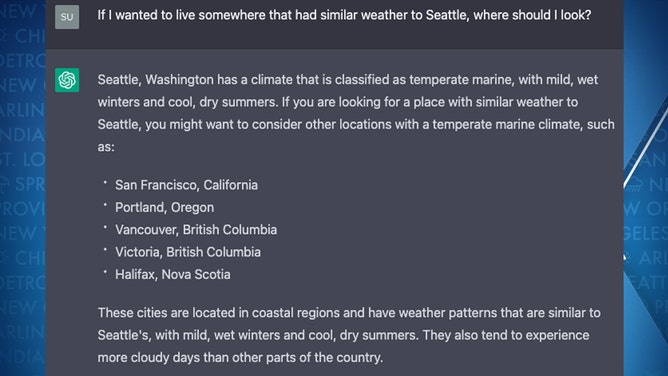This screenshot has width=668, height=376.
Task: Click the closing paragraph starting 'These cities'
Action: pos(349,335)
